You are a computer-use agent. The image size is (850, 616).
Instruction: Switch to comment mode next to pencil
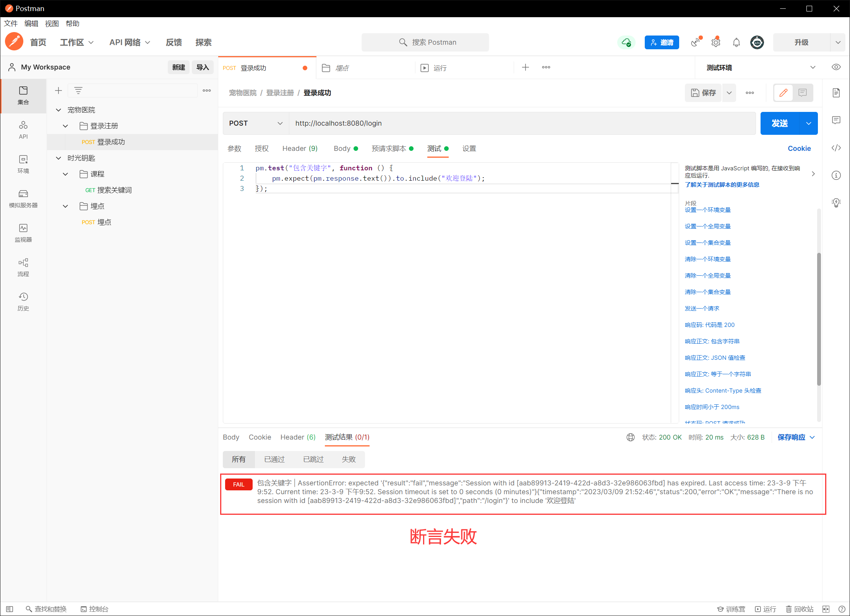click(802, 93)
